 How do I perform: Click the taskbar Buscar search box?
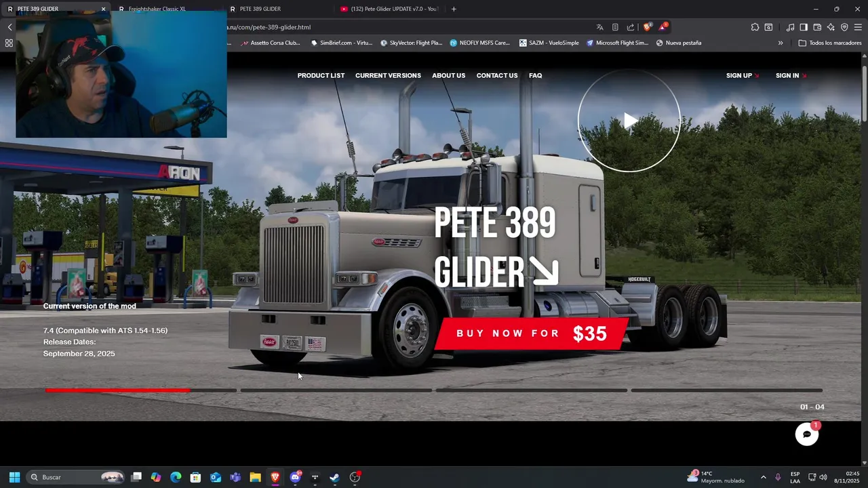[76, 477]
